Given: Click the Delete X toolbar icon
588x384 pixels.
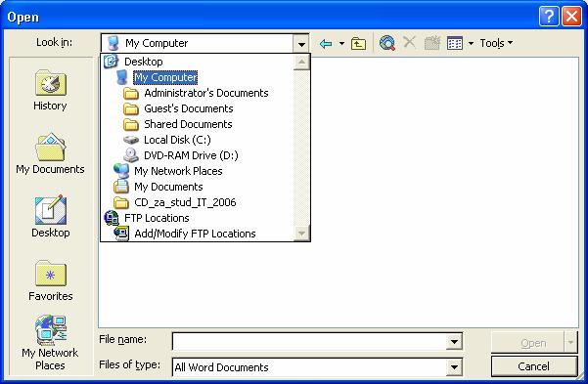Looking at the screenshot, I should tap(410, 43).
